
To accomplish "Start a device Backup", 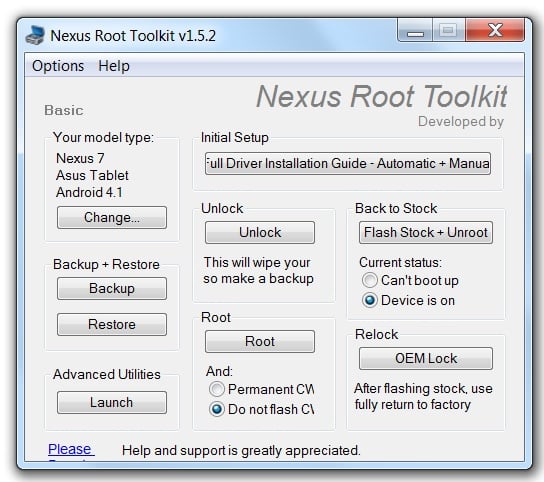I will tap(112, 288).
